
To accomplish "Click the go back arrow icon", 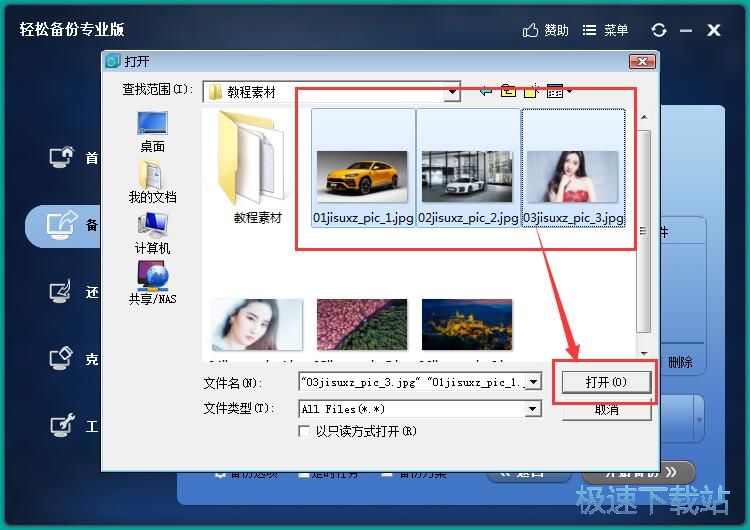I will (x=486, y=91).
